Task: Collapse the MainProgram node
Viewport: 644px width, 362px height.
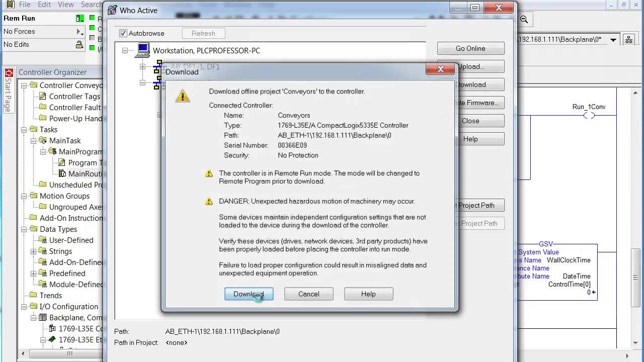Action: (x=43, y=151)
